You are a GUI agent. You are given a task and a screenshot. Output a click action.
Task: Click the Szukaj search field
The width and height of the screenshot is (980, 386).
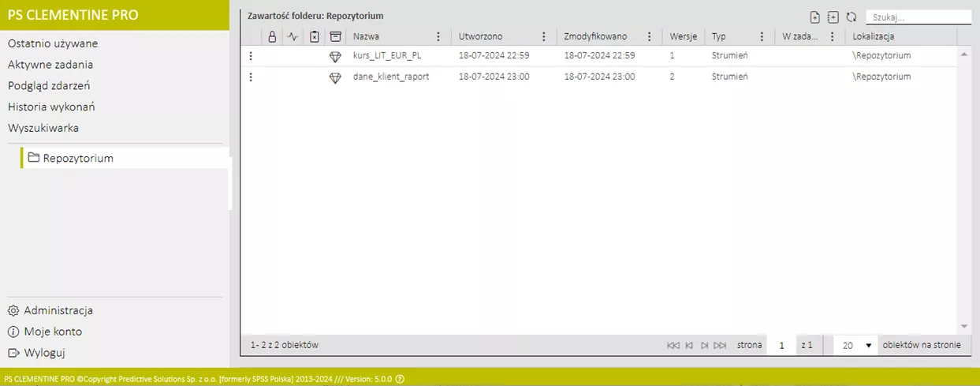[917, 17]
